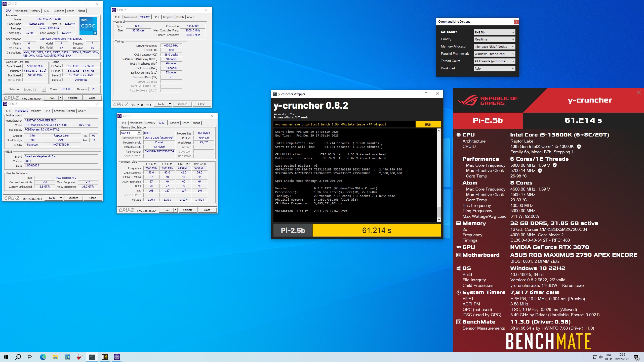The image size is (644, 362).
Task: Launch Microsoft Edge from the taskbar
Action: pos(43,357)
